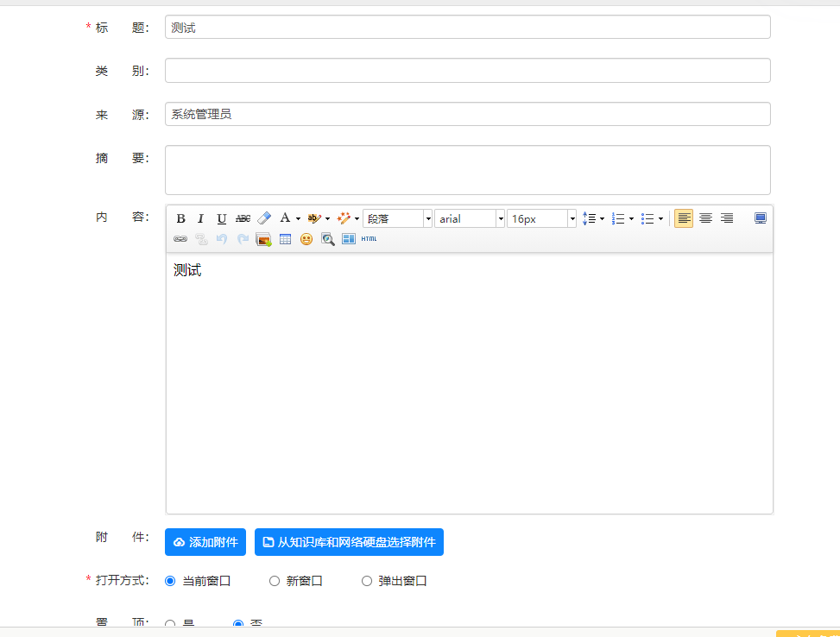Toggle bold formatting in the editor

(180, 218)
